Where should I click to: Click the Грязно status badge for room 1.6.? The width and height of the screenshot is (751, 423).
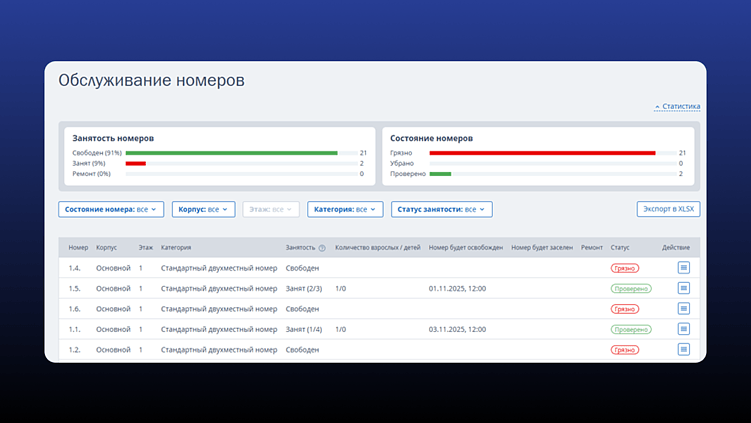625,309
